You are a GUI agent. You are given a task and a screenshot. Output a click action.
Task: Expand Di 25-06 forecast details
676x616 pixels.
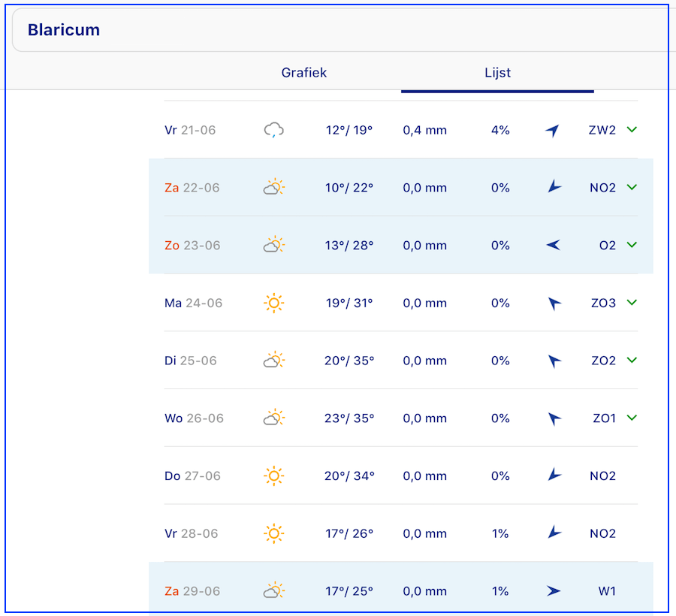632,361
